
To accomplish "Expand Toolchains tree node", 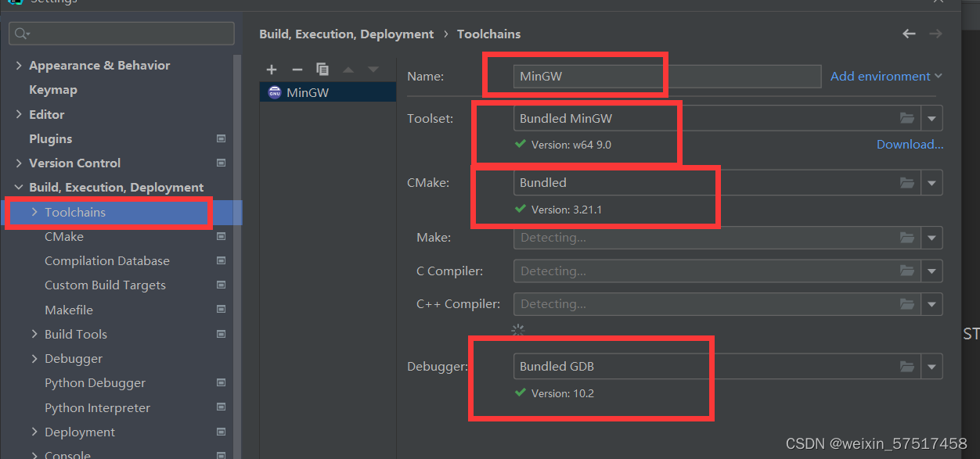I will point(34,212).
